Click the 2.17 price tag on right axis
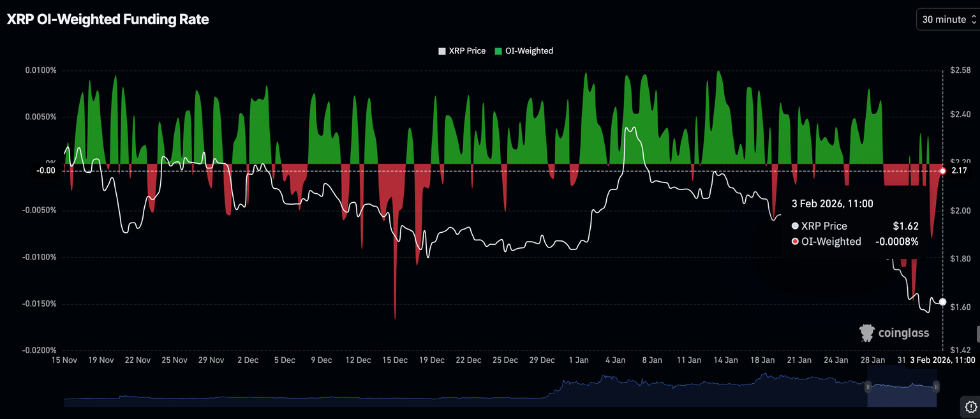Image resolution: width=980 pixels, height=419 pixels. [x=959, y=171]
